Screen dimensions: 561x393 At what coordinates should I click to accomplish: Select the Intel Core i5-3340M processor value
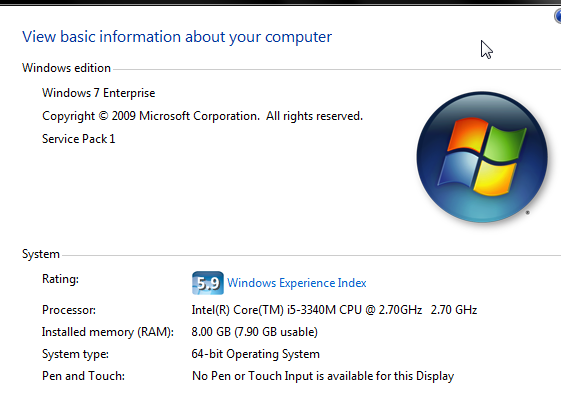click(x=334, y=310)
